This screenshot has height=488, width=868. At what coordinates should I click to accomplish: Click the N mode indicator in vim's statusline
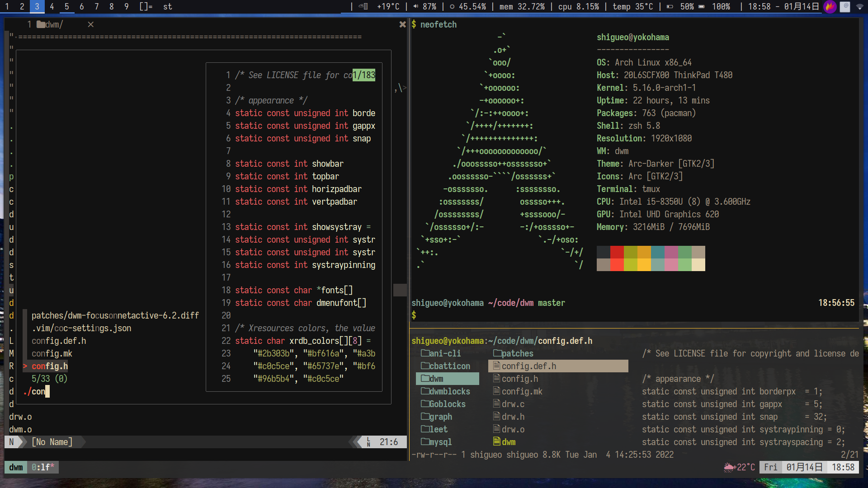coord(11,442)
